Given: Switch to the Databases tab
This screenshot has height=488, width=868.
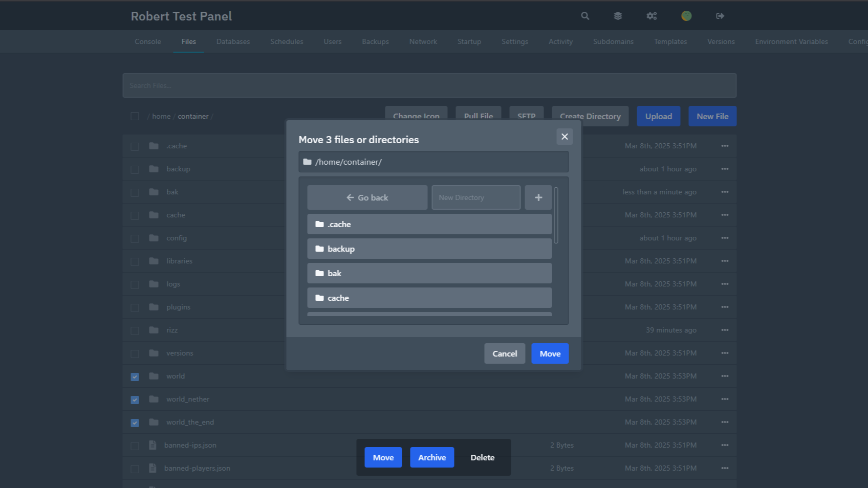Looking at the screenshot, I should point(233,41).
